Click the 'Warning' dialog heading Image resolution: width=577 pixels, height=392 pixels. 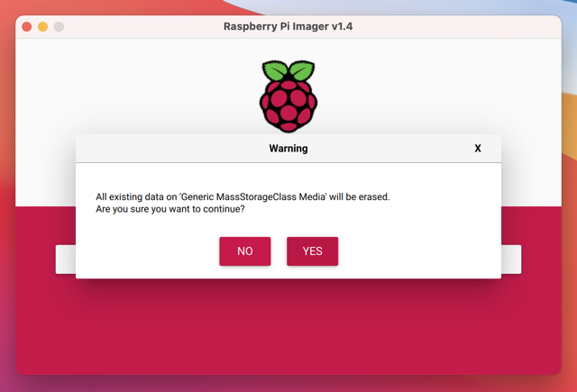tap(288, 149)
